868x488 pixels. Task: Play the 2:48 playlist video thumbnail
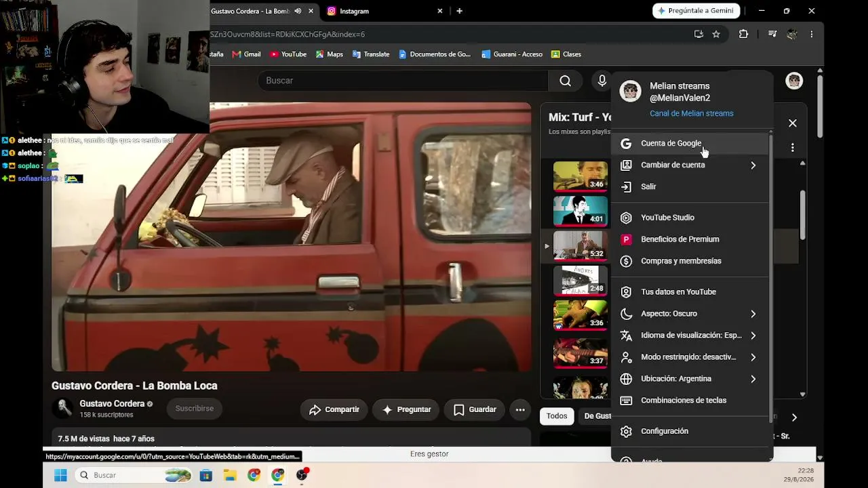click(x=580, y=281)
